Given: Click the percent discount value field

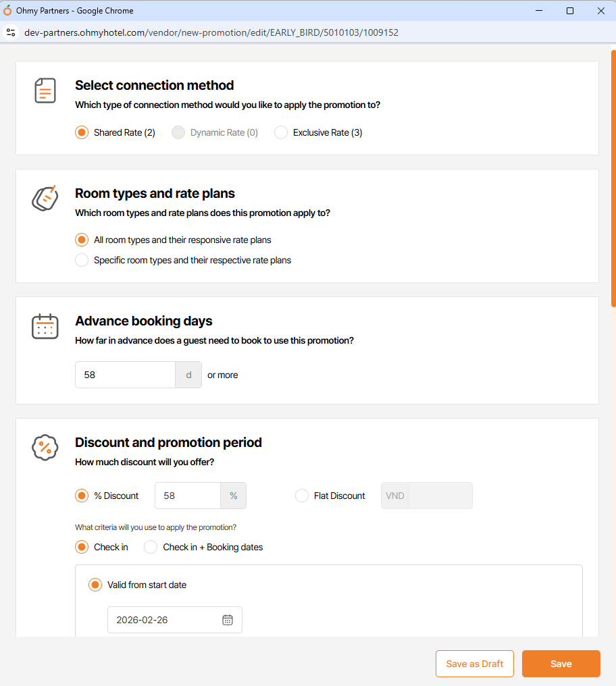Looking at the screenshot, I should [188, 496].
